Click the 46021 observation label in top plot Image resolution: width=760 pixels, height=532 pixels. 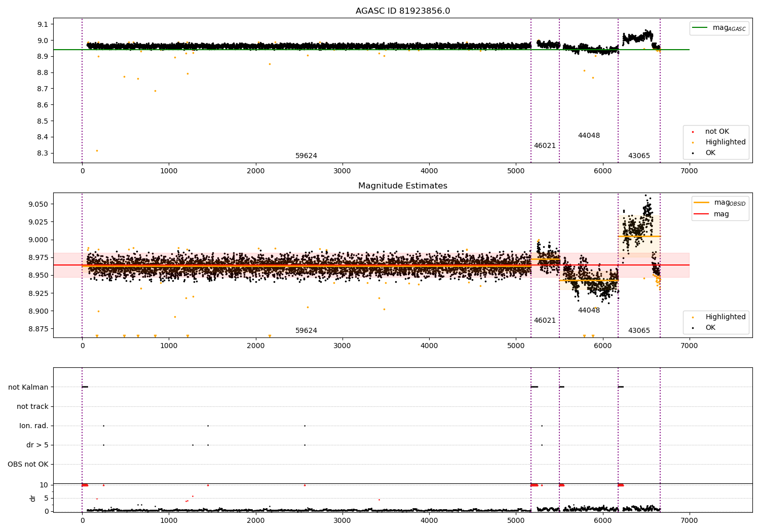(x=545, y=146)
